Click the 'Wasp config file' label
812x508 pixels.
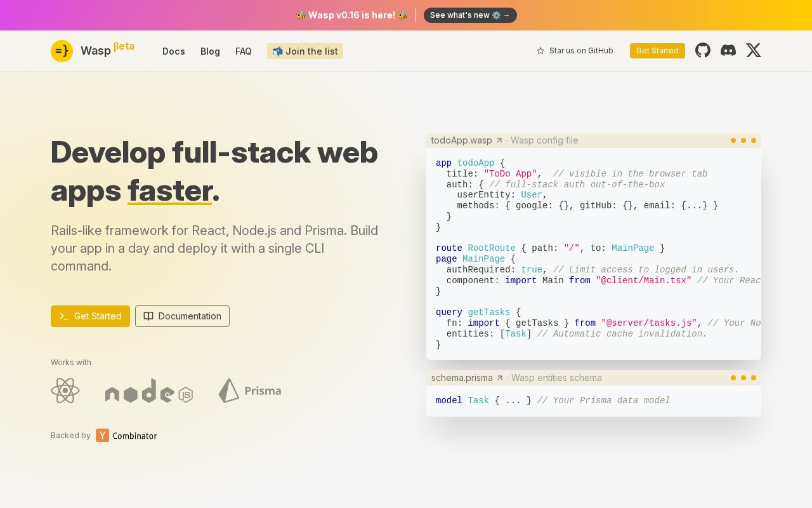tap(544, 140)
